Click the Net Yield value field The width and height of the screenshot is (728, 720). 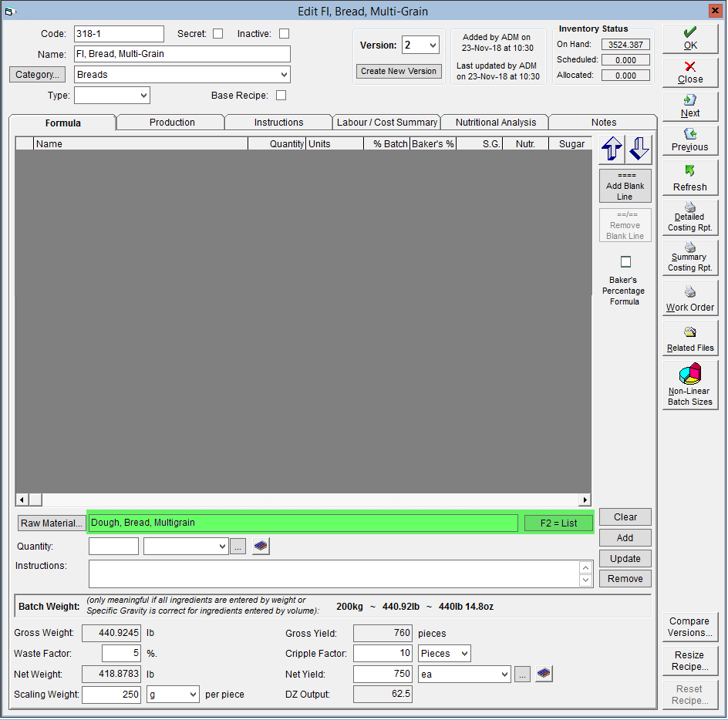383,674
